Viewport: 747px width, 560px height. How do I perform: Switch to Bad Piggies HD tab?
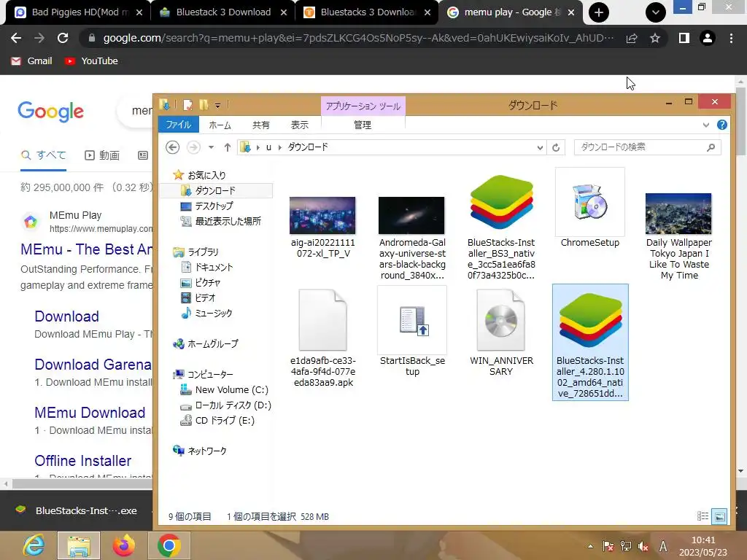pyautogui.click(x=79, y=12)
